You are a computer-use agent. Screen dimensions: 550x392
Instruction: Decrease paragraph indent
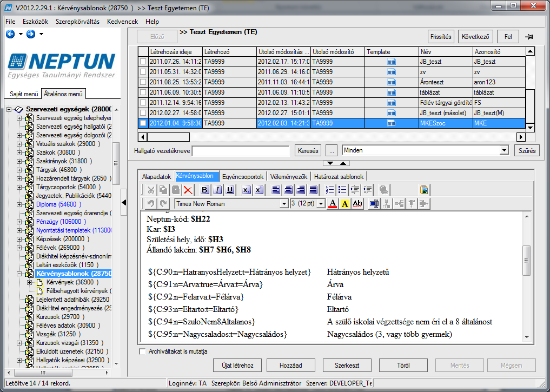coord(355,190)
